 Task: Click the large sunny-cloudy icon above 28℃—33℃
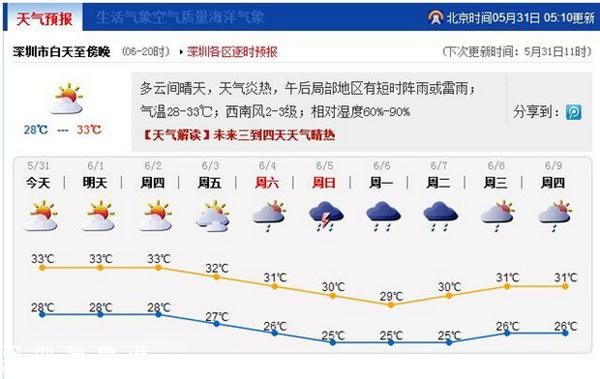[x=67, y=98]
